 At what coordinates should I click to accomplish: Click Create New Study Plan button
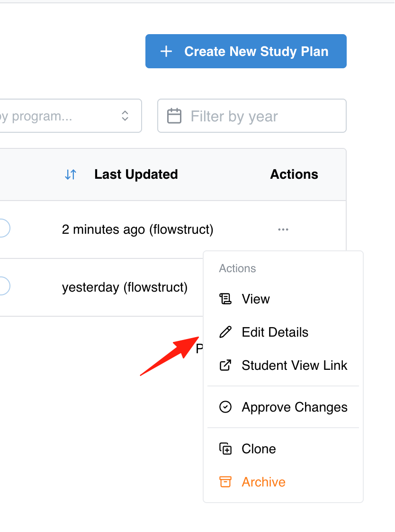[x=246, y=51]
